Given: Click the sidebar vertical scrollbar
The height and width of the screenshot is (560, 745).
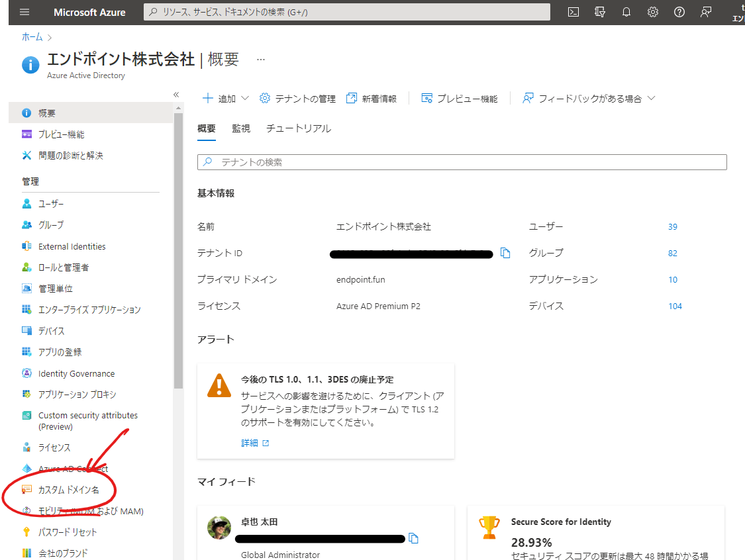Looking at the screenshot, I should click(178, 252).
